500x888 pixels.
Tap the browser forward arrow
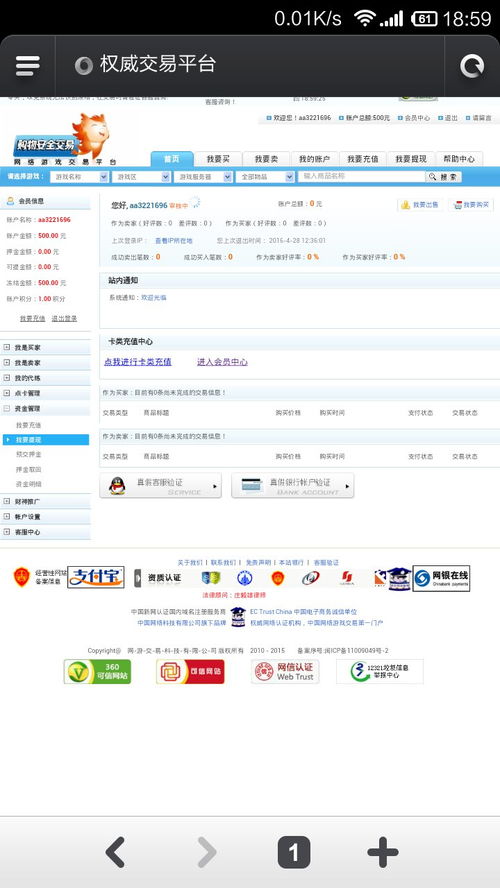[206, 852]
